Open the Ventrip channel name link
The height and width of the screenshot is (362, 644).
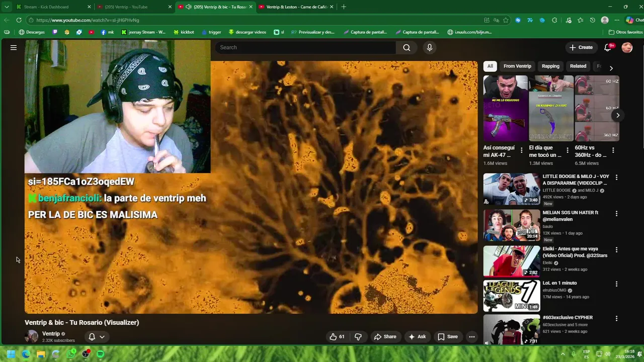(x=51, y=334)
